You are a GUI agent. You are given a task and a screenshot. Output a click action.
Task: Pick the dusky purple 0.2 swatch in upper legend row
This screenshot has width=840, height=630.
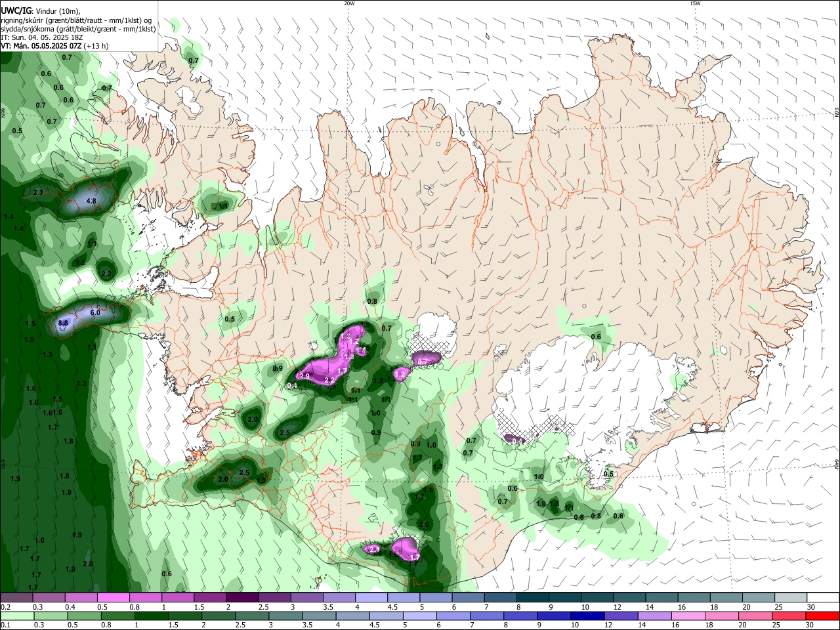coord(16,598)
